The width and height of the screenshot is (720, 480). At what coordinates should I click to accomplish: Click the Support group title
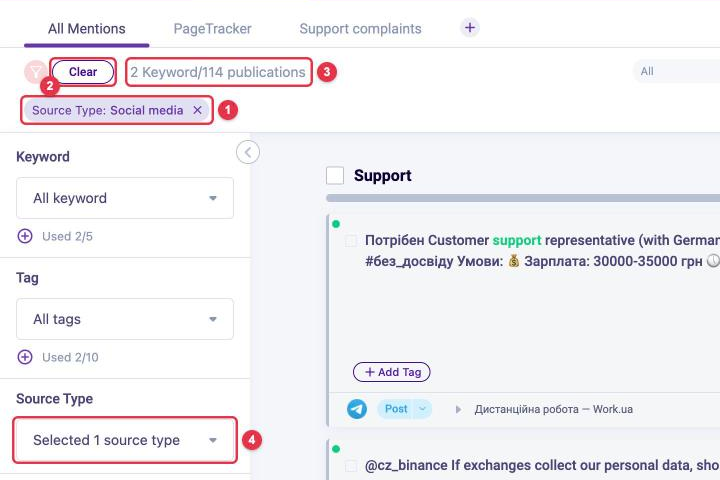point(382,175)
